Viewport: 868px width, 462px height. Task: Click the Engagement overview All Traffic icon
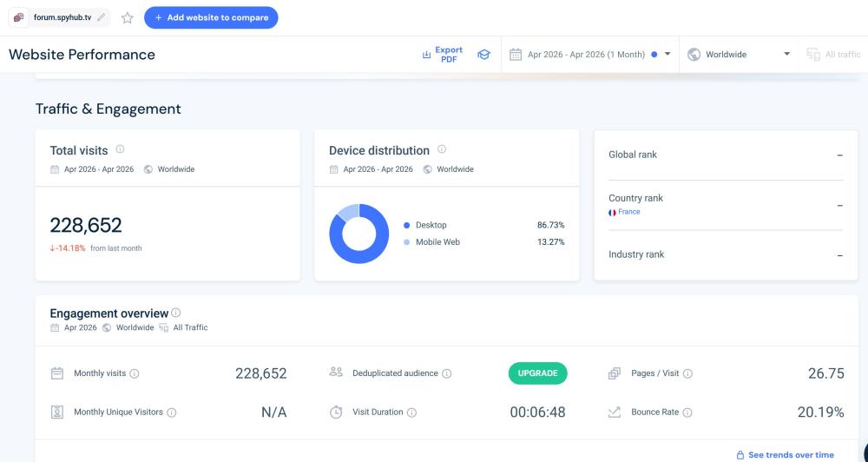point(164,327)
